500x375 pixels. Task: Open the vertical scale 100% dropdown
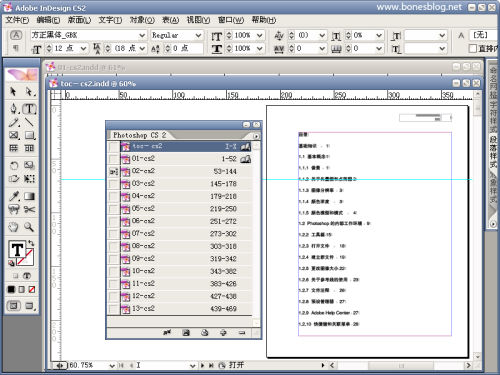[260, 35]
